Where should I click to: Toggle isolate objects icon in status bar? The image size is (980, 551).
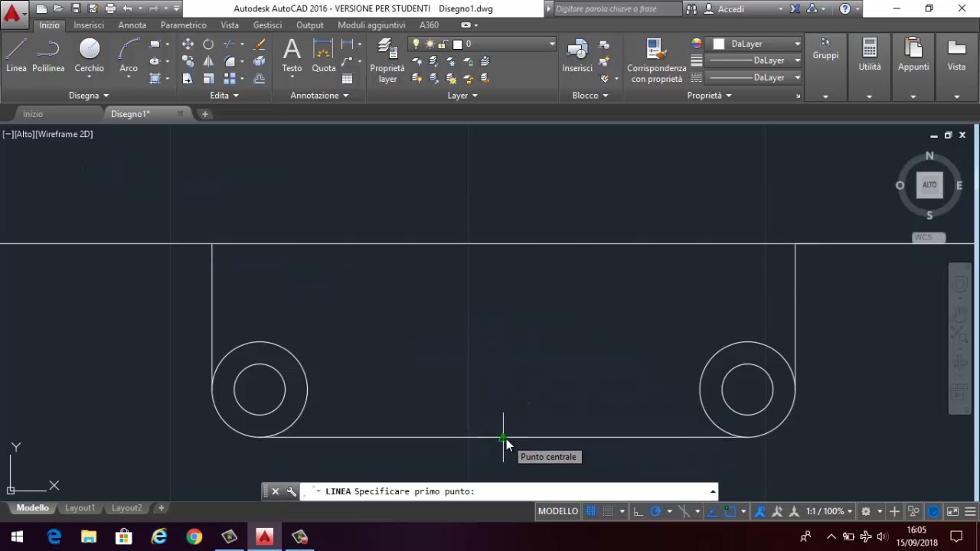coord(913,511)
